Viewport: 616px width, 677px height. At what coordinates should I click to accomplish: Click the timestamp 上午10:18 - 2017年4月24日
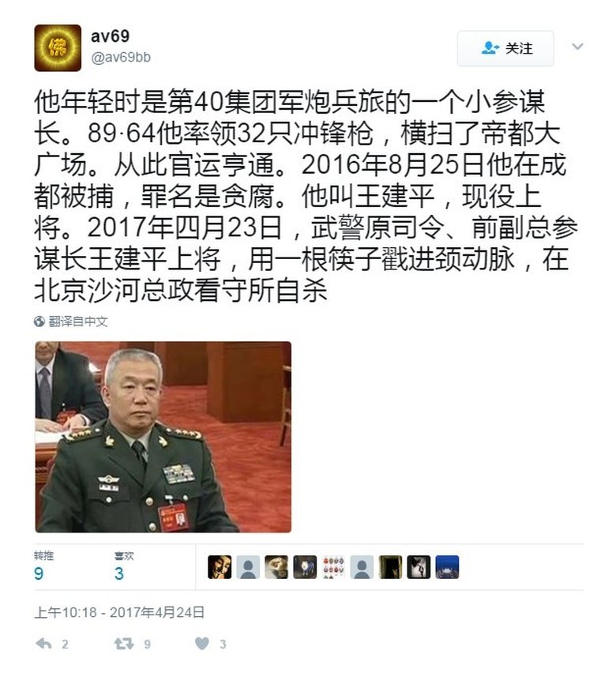tap(119, 612)
